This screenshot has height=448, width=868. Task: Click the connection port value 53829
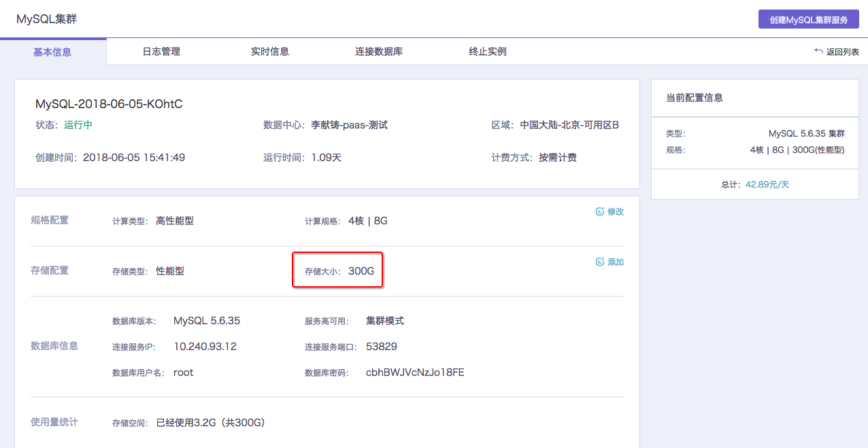pos(382,347)
